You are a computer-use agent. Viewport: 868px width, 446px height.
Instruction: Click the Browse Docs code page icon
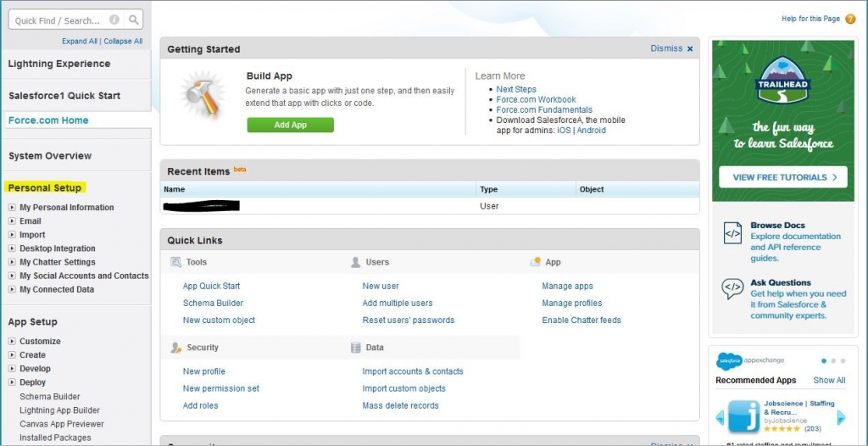point(732,232)
